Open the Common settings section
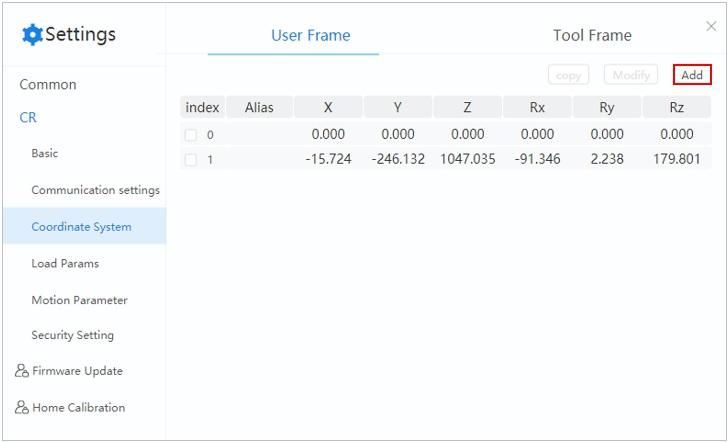The height and width of the screenshot is (442, 728). pyautogui.click(x=48, y=84)
